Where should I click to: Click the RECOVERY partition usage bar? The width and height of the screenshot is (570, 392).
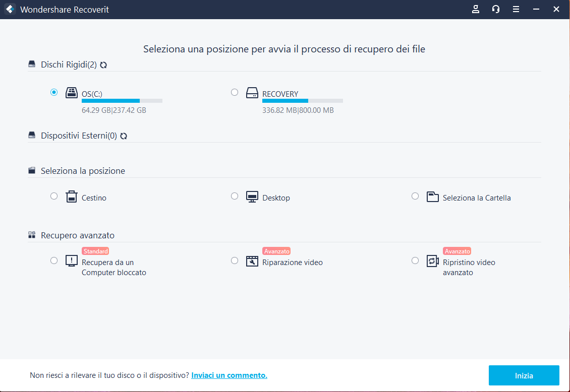pos(303,101)
